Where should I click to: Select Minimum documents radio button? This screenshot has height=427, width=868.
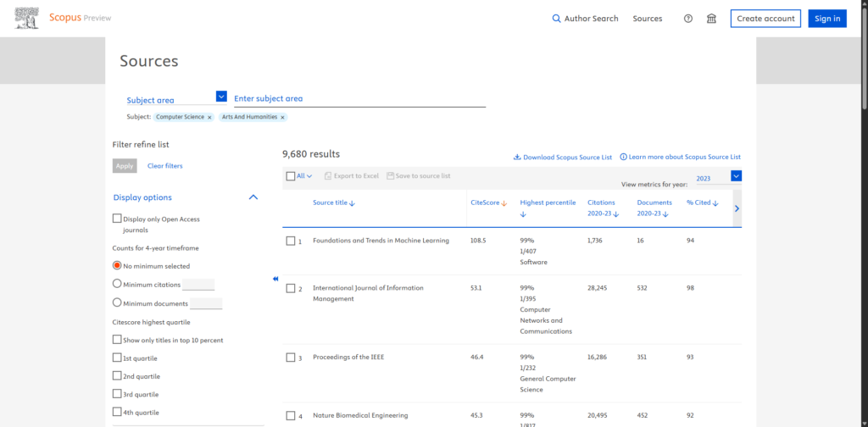tap(117, 302)
